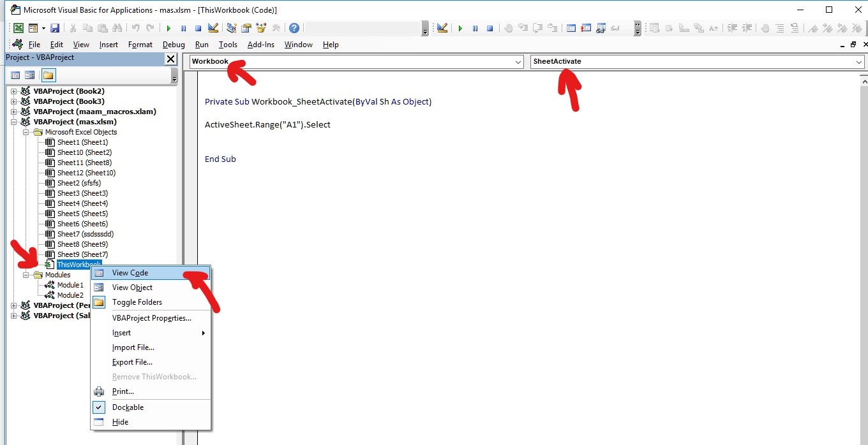
Task: Click the Cut scissors icon
Action: pyautogui.click(x=73, y=28)
